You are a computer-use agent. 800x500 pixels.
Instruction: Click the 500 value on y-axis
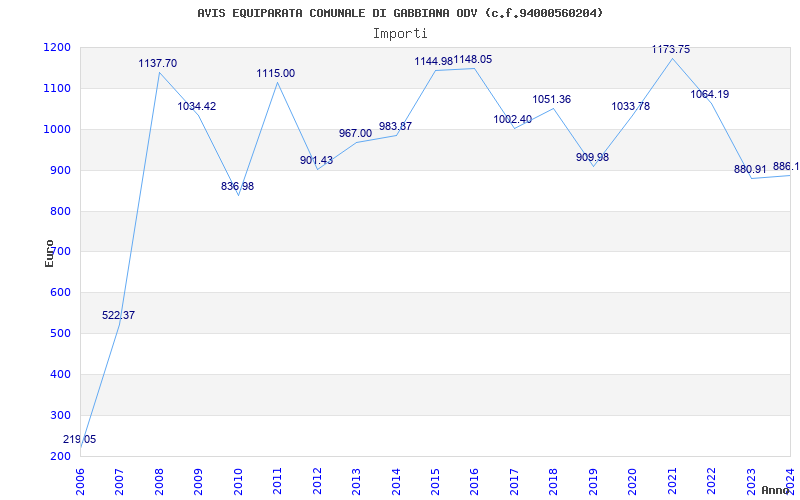pos(60,333)
